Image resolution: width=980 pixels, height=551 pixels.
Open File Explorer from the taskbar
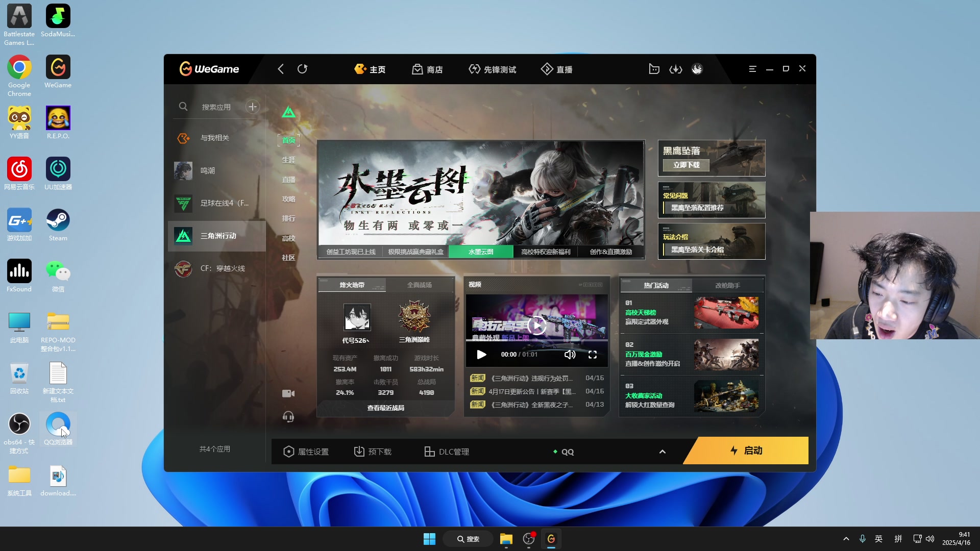[x=506, y=539]
